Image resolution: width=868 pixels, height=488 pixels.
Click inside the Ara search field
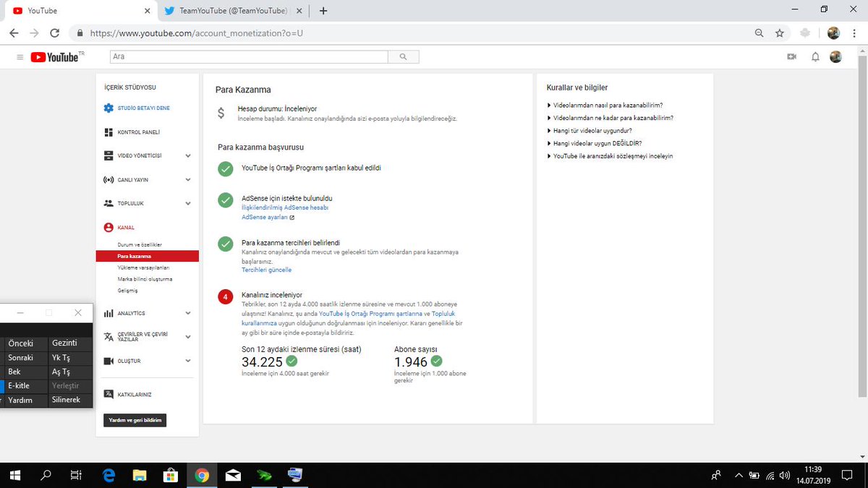click(x=249, y=56)
